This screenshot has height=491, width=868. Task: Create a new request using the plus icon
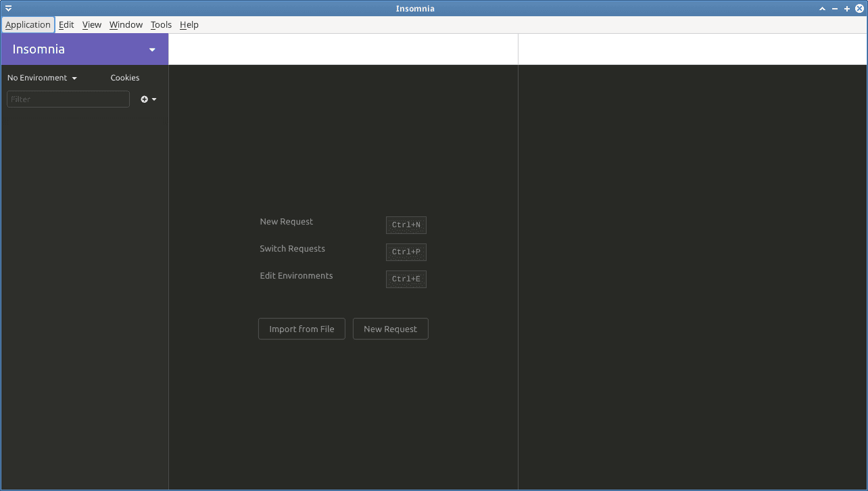144,99
